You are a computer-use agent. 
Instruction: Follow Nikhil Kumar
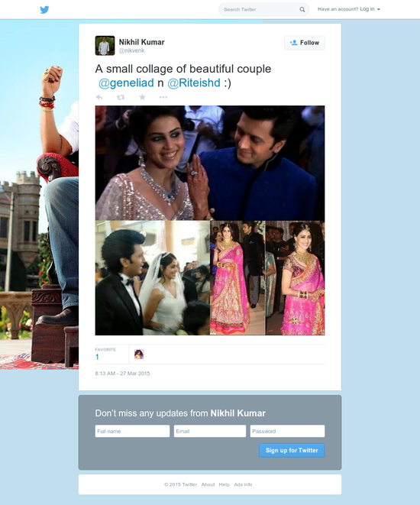[305, 43]
